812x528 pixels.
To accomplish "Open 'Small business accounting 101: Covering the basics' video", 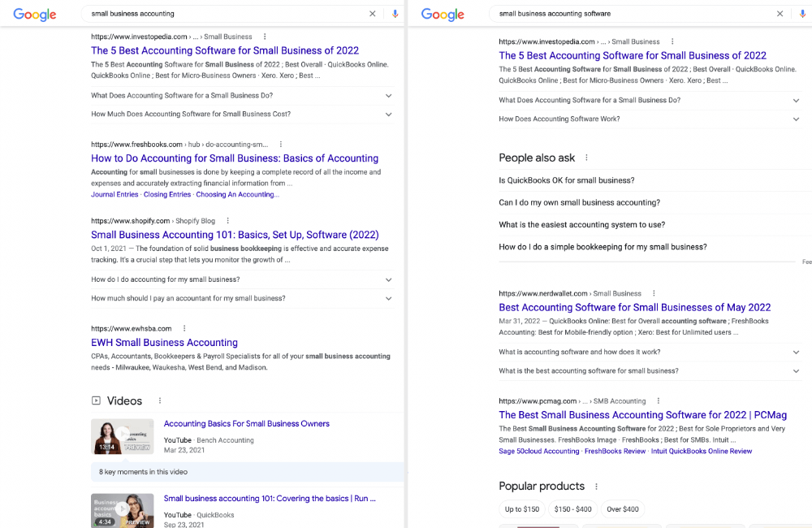I will click(270, 499).
